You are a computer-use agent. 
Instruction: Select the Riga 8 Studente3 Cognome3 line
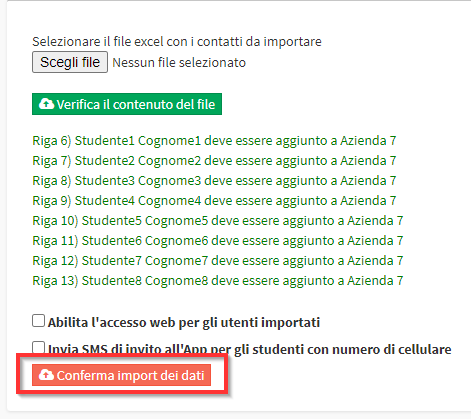[x=214, y=181]
